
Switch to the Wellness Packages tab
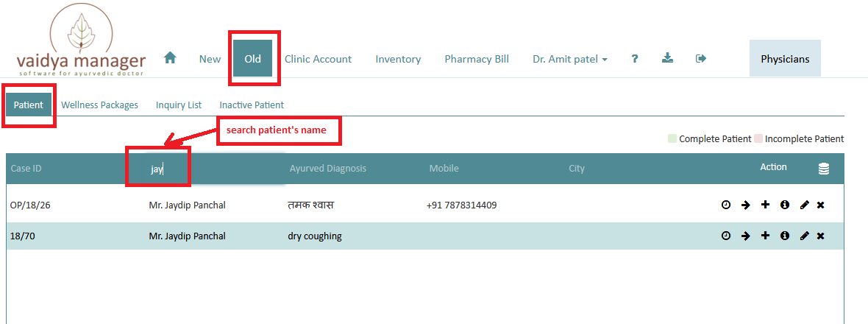pyautogui.click(x=99, y=105)
